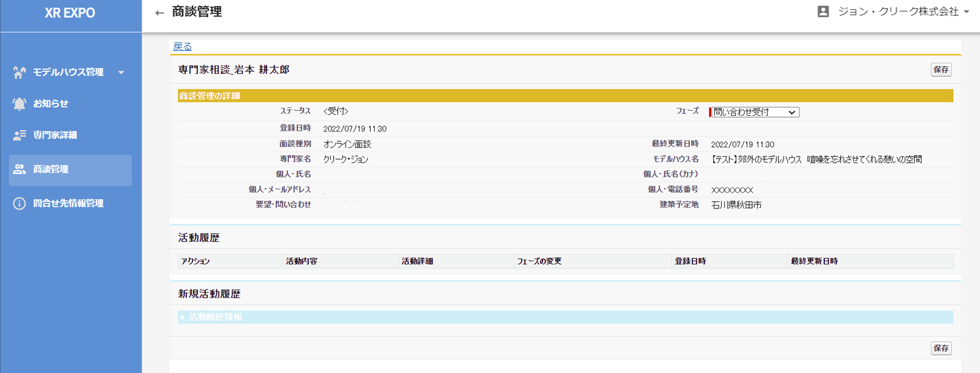Select 問合せ先情報管理 sidebar item
This screenshot has width=980, height=373.
tap(68, 203)
